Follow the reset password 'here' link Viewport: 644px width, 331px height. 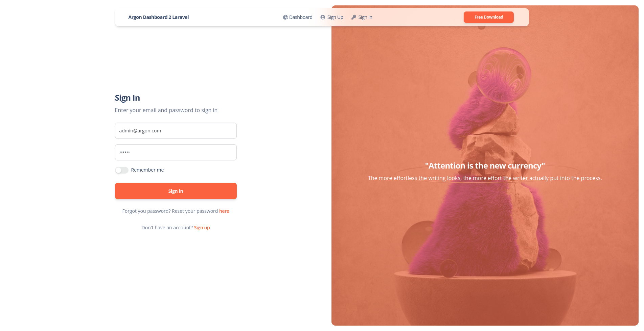click(x=224, y=211)
